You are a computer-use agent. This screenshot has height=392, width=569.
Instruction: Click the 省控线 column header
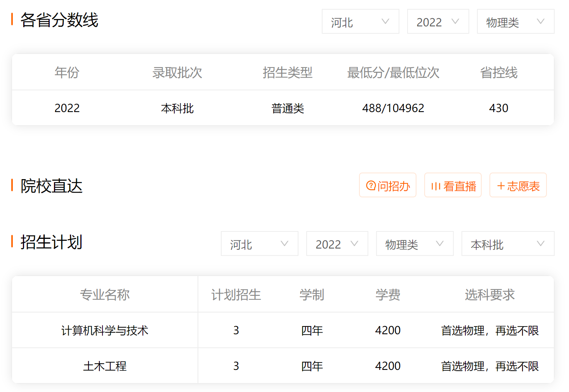499,73
